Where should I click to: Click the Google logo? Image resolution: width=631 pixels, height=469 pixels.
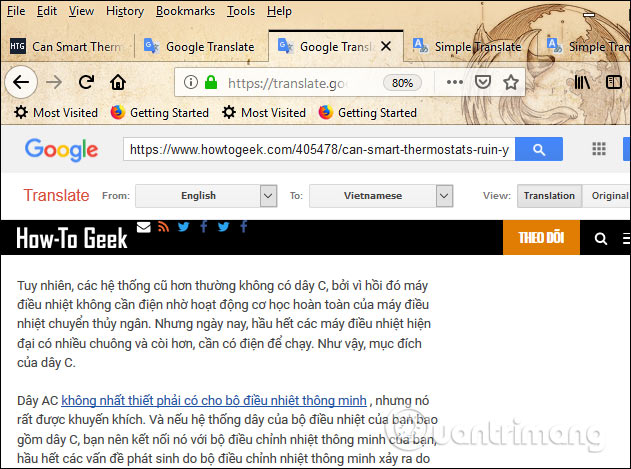[61, 149]
